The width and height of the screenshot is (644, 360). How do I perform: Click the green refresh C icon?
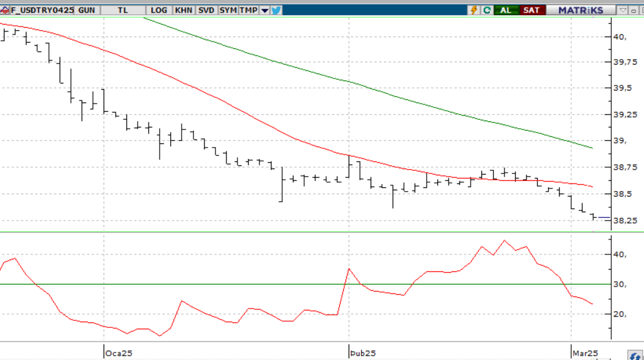point(487,10)
